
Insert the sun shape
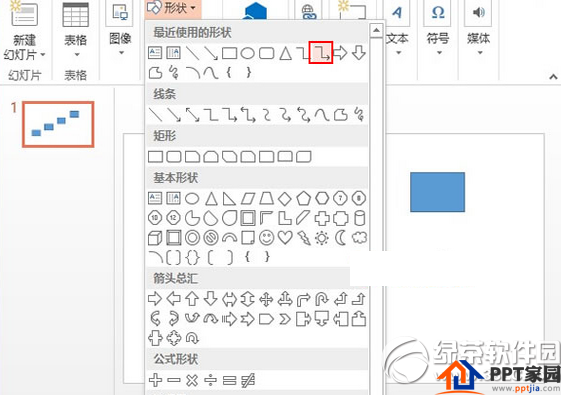tap(322, 238)
